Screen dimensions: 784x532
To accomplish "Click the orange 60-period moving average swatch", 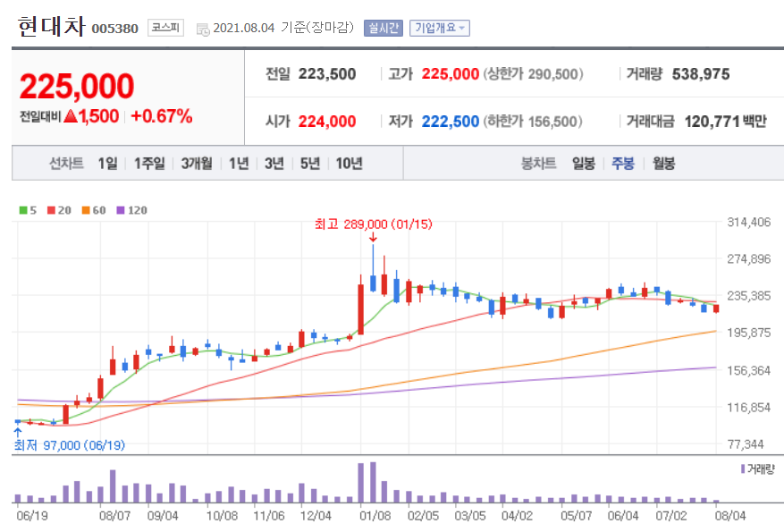I will pyautogui.click(x=86, y=210).
